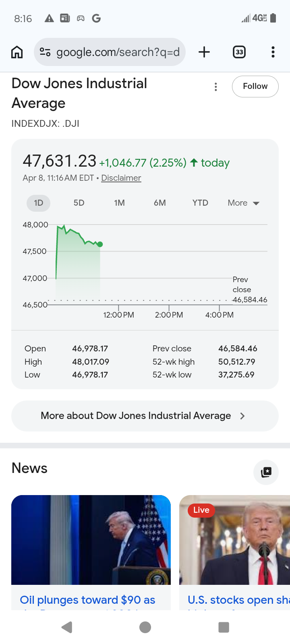This screenshot has width=290, height=644.
Task: Tap the Dow Jones Industrial Average heading
Action: click(79, 93)
